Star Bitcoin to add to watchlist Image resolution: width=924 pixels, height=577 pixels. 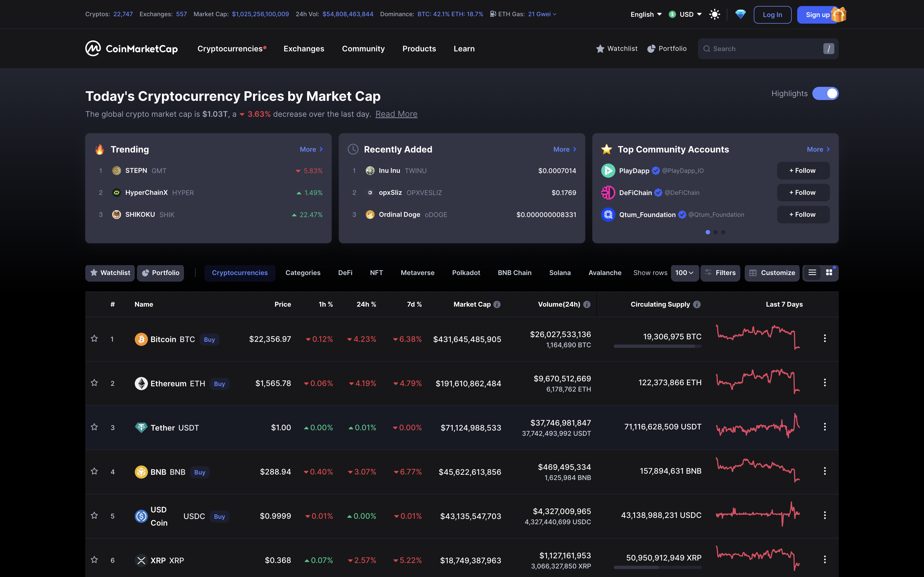94,339
